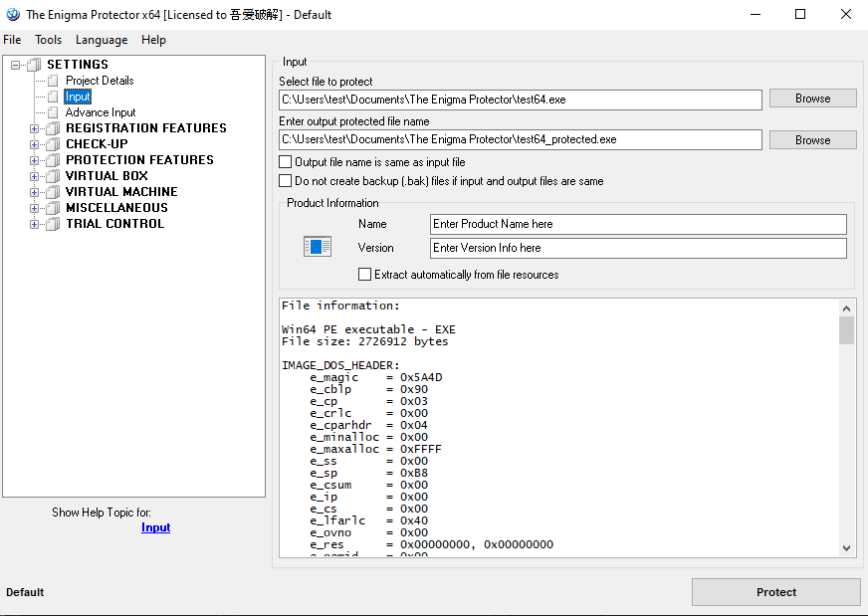The width and height of the screenshot is (868, 616).
Task: Expand the PROTECTION FEATURES tree node
Action: tap(35, 160)
